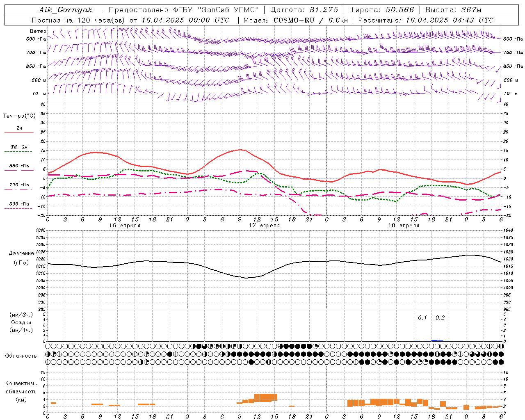The width and height of the screenshot is (525, 420).
Task: Click the "Конвективн." convective cloud label
Action: pos(21,383)
